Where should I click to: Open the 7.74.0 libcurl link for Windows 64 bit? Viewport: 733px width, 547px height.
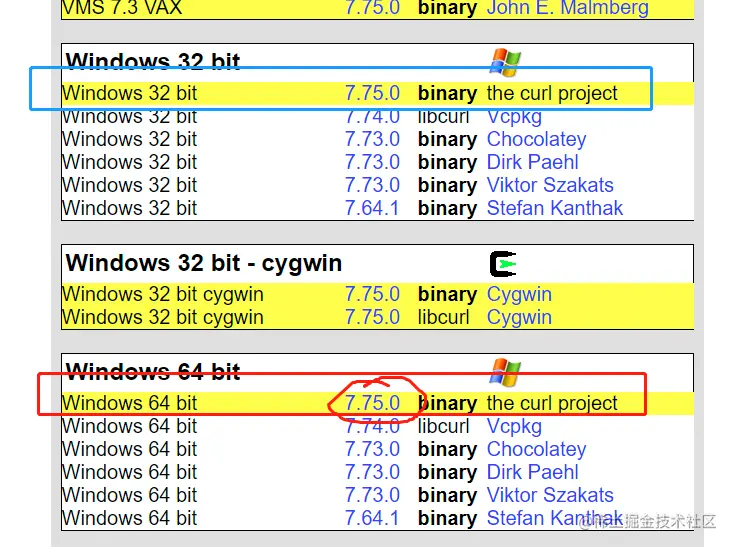coord(373,426)
